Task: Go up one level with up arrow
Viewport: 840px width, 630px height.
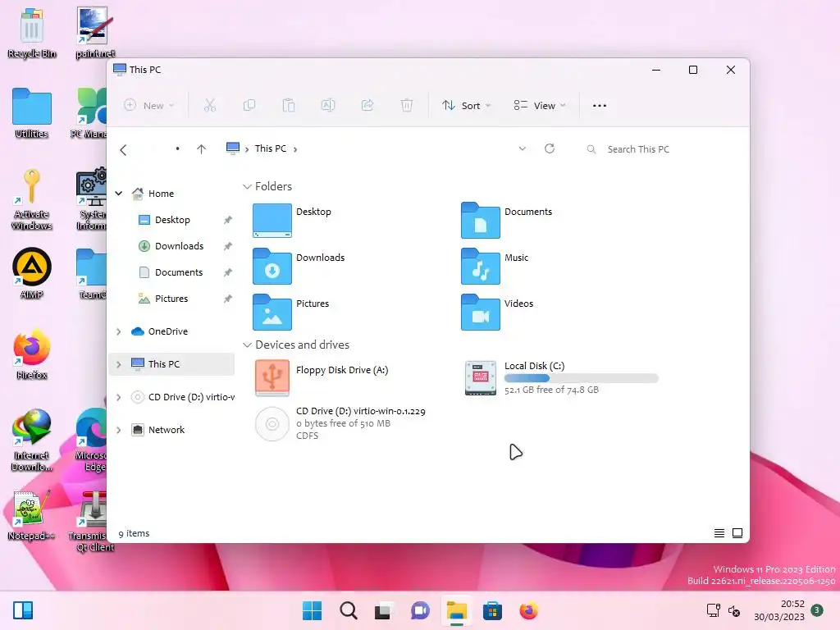Action: [202, 149]
